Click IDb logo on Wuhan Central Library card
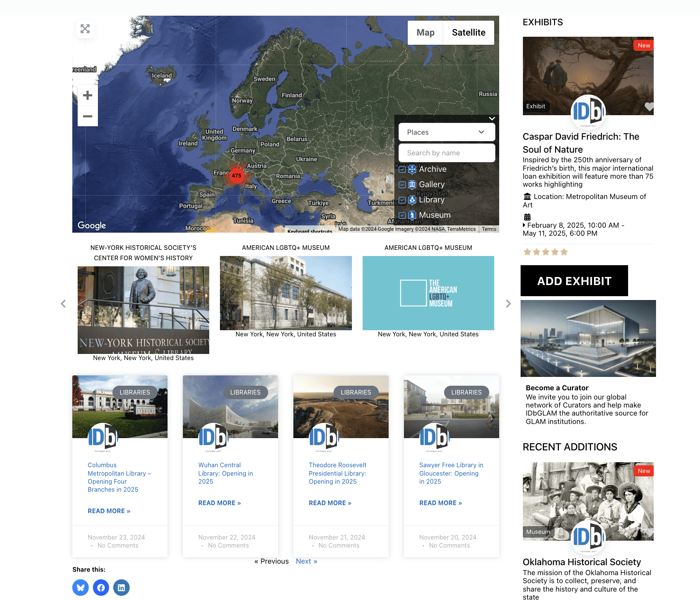The height and width of the screenshot is (600, 700). pos(213,438)
